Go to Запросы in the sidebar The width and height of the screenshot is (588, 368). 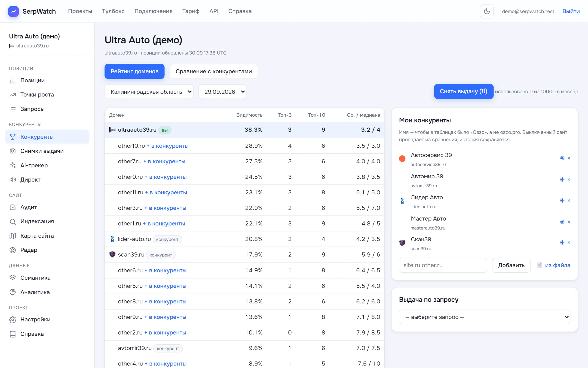47,109
